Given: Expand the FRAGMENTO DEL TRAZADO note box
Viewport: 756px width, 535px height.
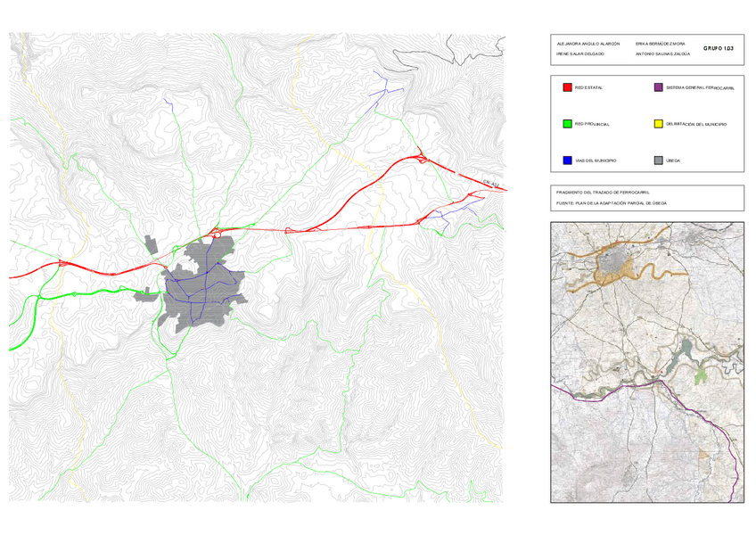Looking at the screenshot, I should point(648,198).
